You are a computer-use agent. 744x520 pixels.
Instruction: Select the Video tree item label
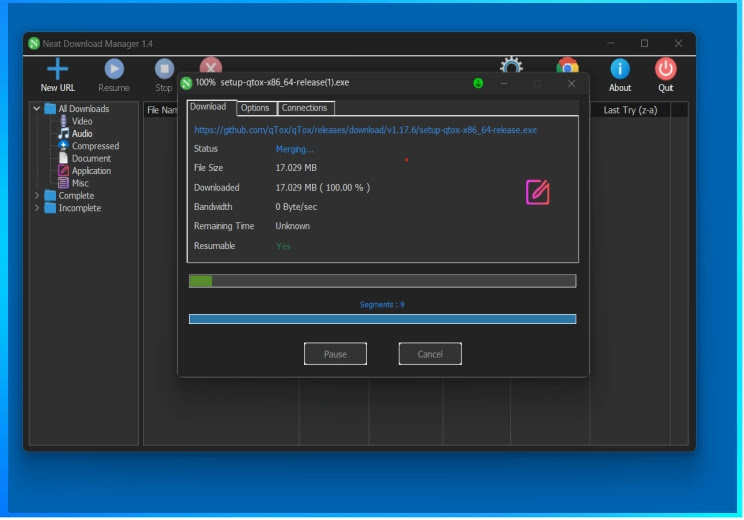pyautogui.click(x=82, y=121)
